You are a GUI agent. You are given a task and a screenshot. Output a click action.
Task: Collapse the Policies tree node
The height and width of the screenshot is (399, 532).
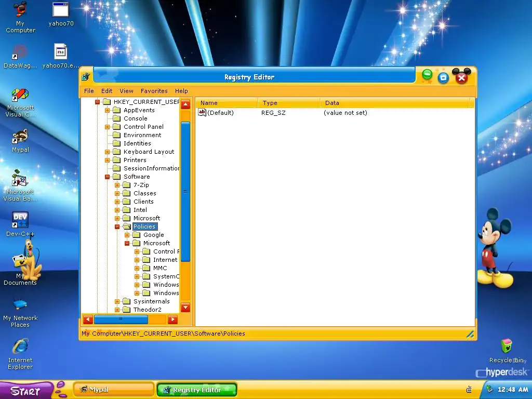pyautogui.click(x=117, y=227)
